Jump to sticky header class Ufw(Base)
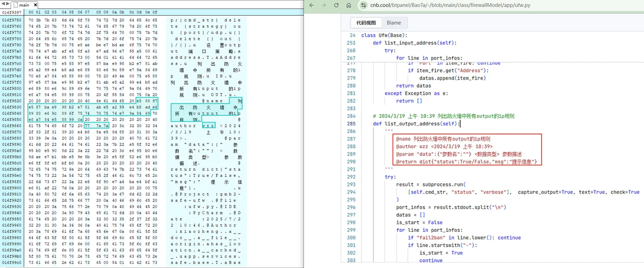This screenshot has height=268, width=644. [x=384, y=35]
